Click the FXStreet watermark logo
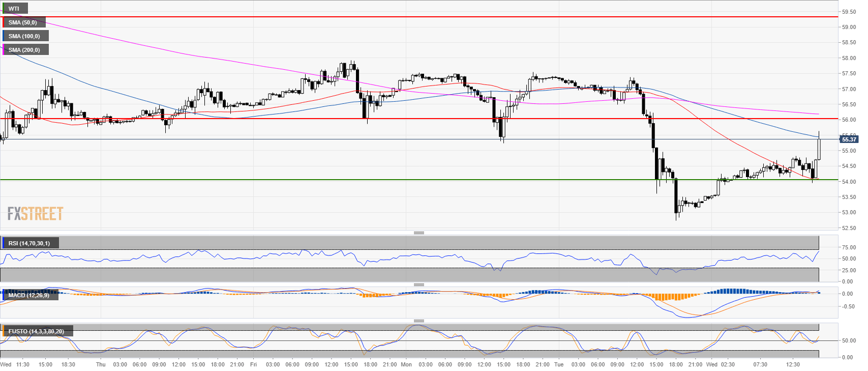The width and height of the screenshot is (868, 371). tap(35, 214)
